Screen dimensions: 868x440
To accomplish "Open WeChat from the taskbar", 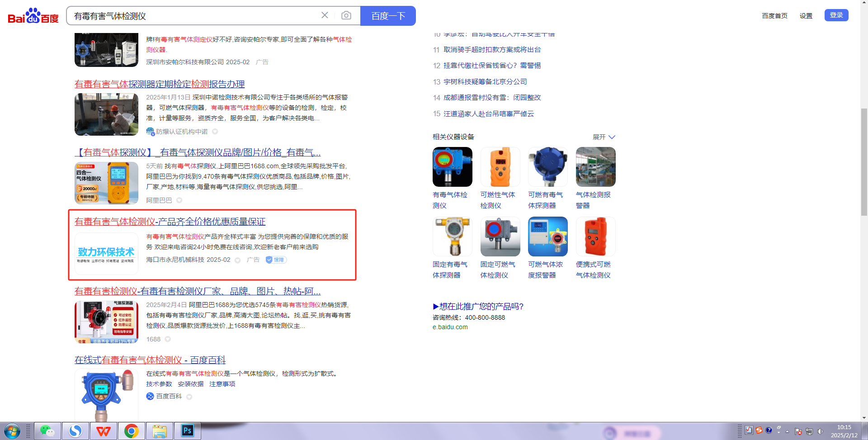I will pyautogui.click(x=47, y=431).
